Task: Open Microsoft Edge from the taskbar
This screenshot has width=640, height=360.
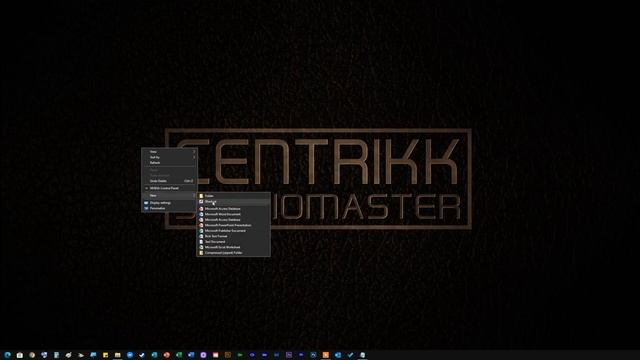Action: [x=7, y=355]
